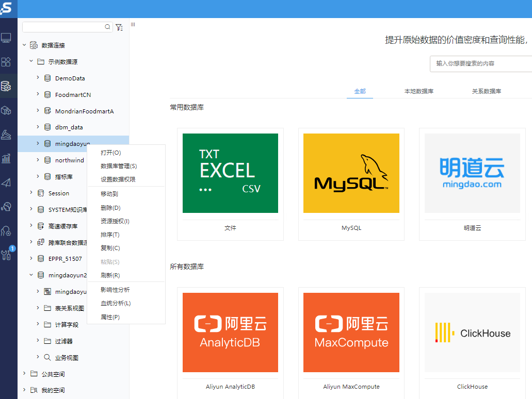Screen dimensions: 532x399
Task: Choose 数据库管理(S) from the context menu
Action: 126,166
